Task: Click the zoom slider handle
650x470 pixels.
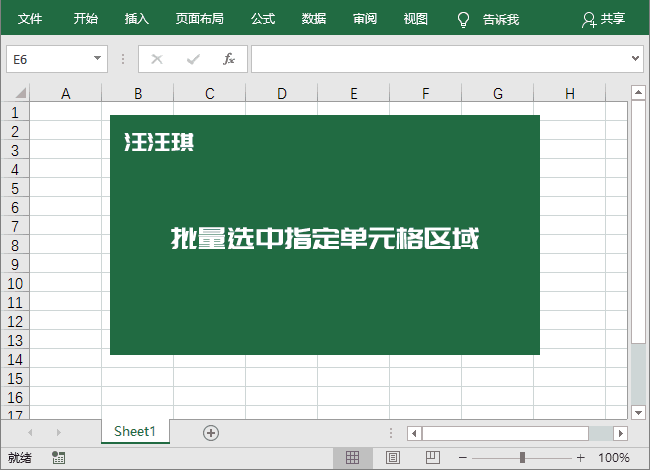Action: (x=522, y=458)
